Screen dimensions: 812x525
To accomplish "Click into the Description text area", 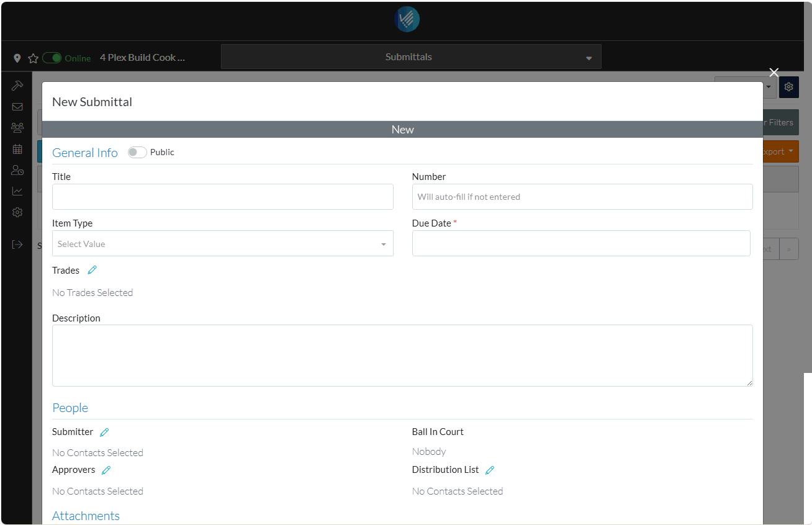I will 402,356.
